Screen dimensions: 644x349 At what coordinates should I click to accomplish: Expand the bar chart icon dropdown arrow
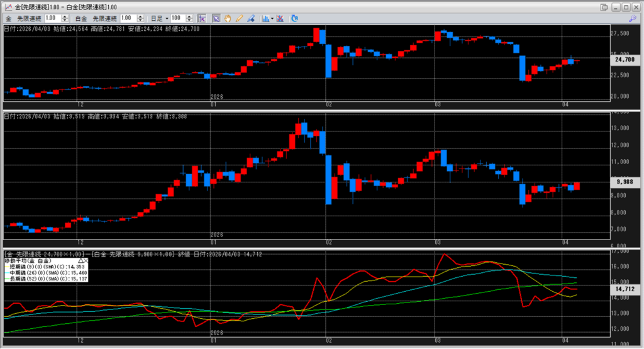click(272, 18)
